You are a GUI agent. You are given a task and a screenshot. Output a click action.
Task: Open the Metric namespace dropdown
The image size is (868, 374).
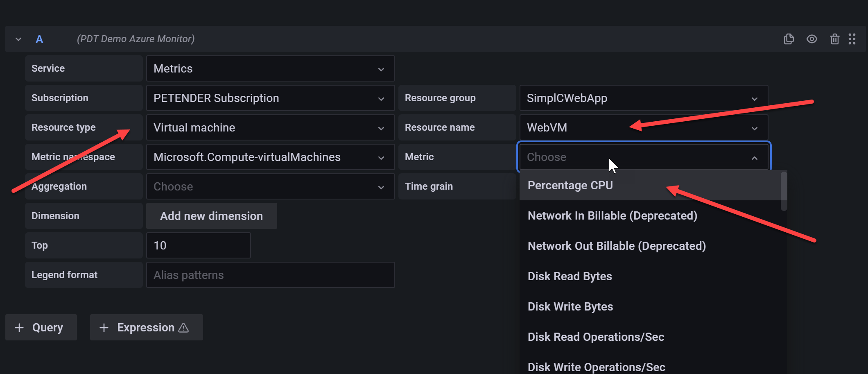tap(270, 157)
